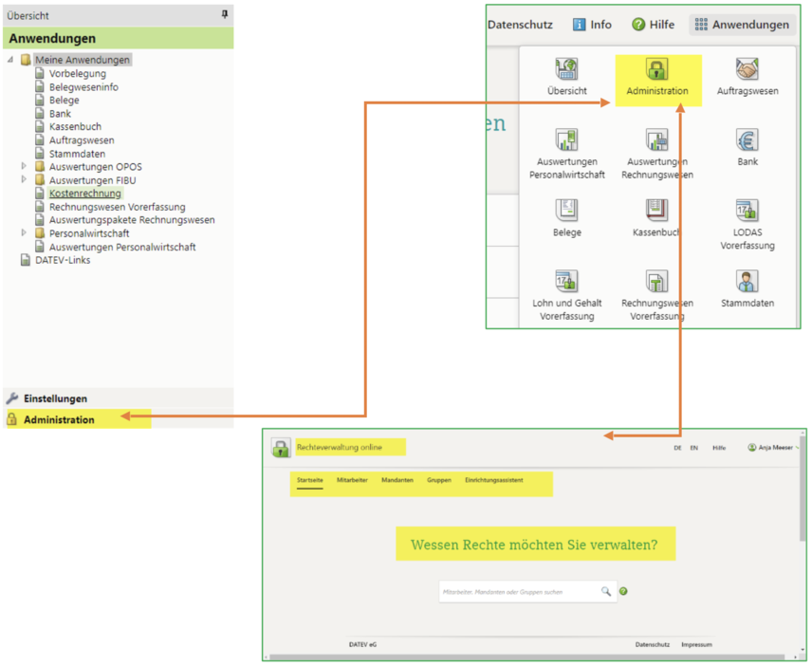Switch to the Mitarbeiter tab
812x666 pixels.
click(x=352, y=480)
